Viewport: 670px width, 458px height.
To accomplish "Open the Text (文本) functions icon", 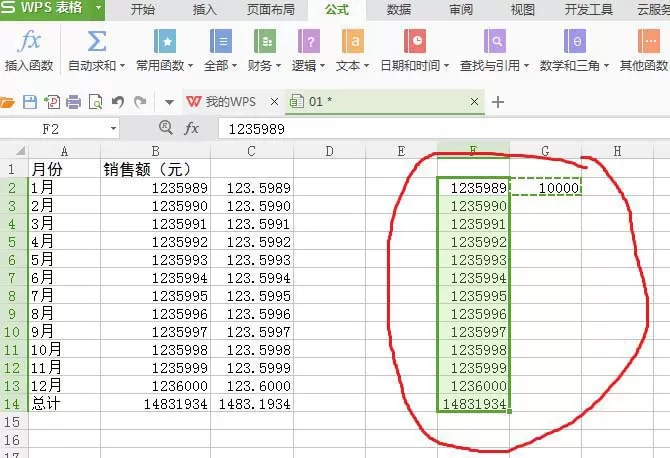I will click(353, 41).
